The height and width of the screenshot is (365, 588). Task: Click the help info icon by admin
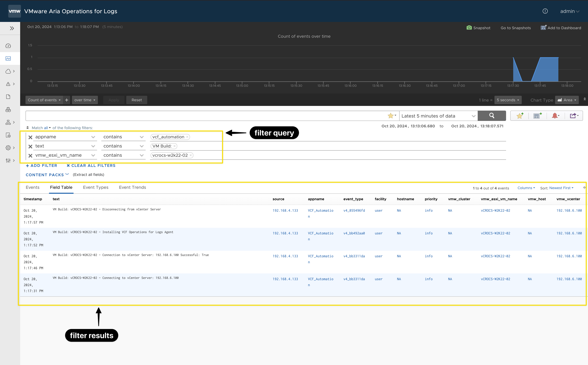point(545,11)
